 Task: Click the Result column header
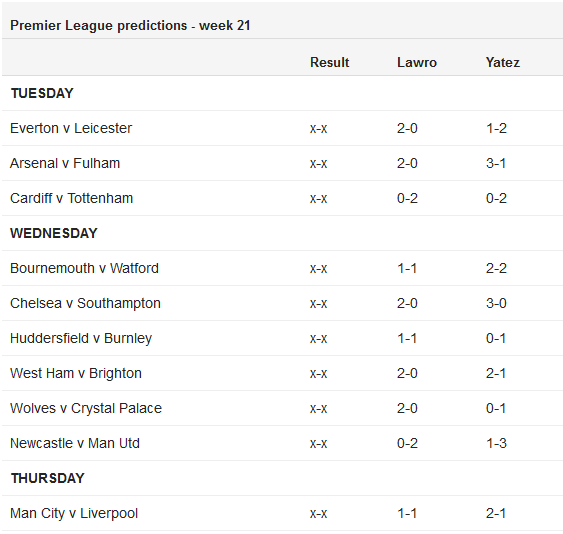[x=329, y=62]
